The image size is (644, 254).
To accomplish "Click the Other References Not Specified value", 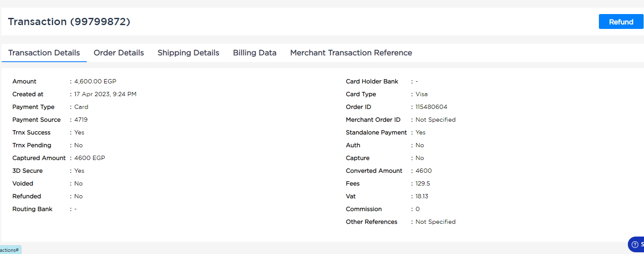I will pyautogui.click(x=436, y=222).
